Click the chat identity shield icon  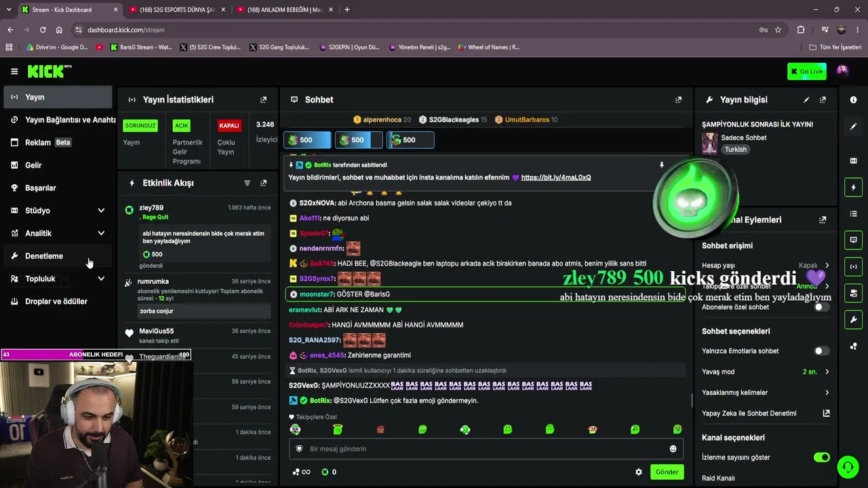click(x=299, y=449)
